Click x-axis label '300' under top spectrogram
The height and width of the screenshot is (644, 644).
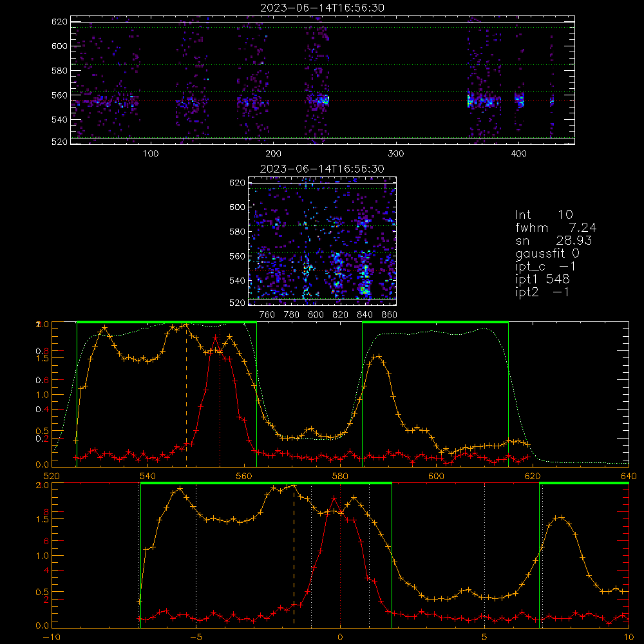pyautogui.click(x=396, y=154)
